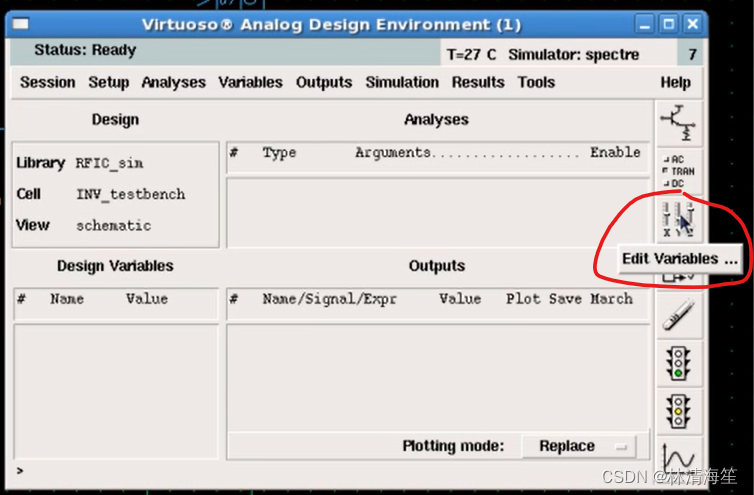754x495 pixels.
Task: Open the Analyses menu
Action: coord(174,82)
